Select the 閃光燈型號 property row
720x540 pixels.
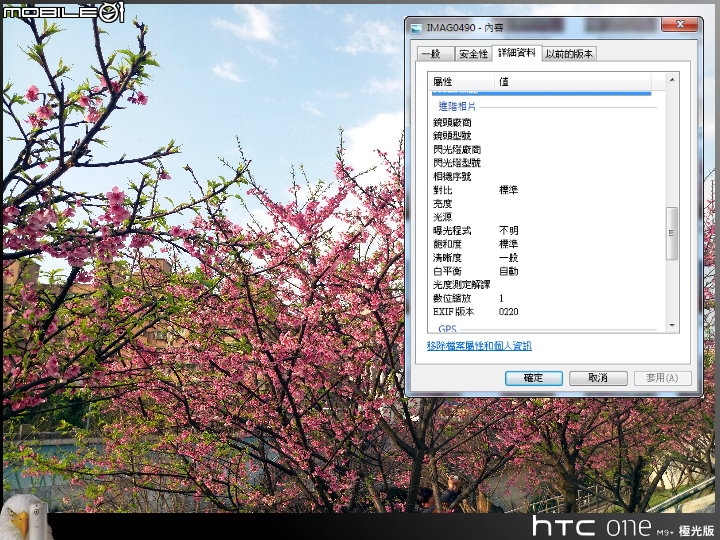click(x=544, y=163)
